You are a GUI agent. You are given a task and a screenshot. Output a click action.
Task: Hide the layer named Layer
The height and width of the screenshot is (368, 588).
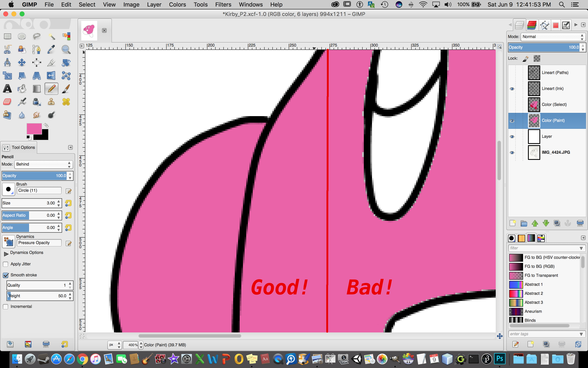point(512,137)
